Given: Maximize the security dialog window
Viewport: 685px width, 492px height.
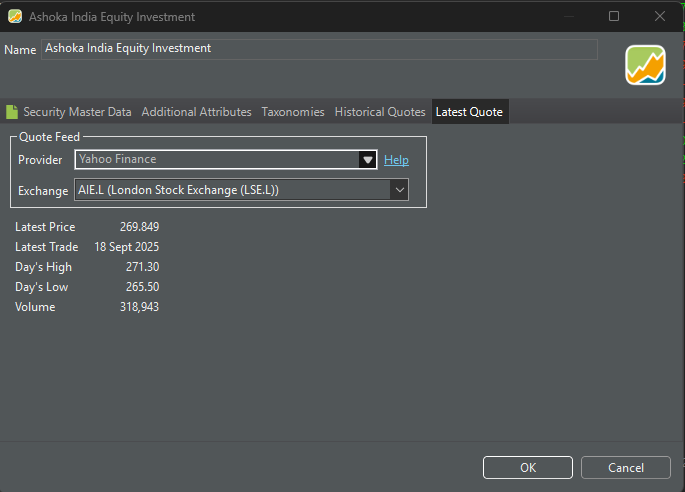Looking at the screenshot, I should coord(614,17).
